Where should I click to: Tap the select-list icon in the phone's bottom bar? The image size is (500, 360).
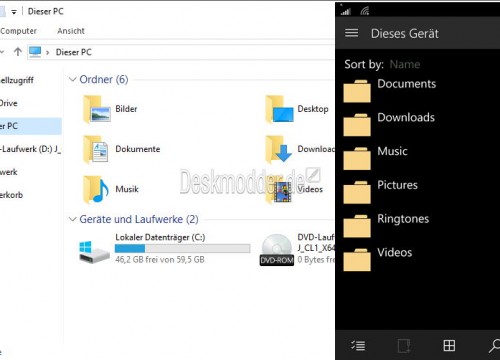[x=358, y=345]
